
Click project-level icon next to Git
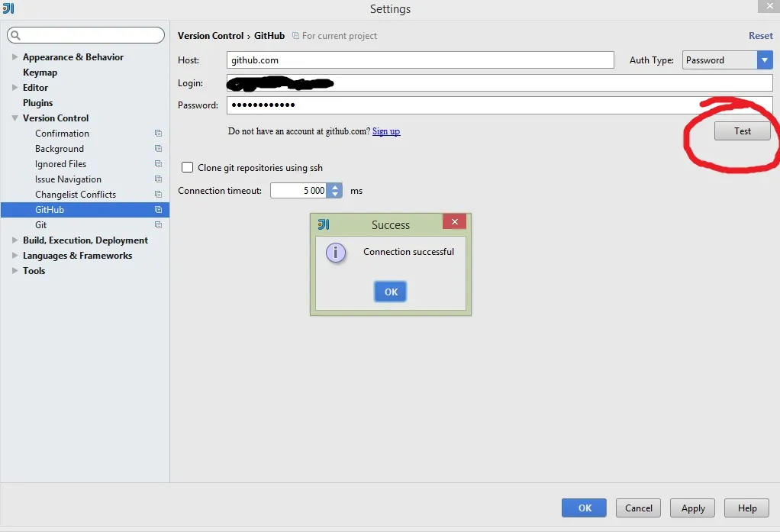[x=158, y=225]
